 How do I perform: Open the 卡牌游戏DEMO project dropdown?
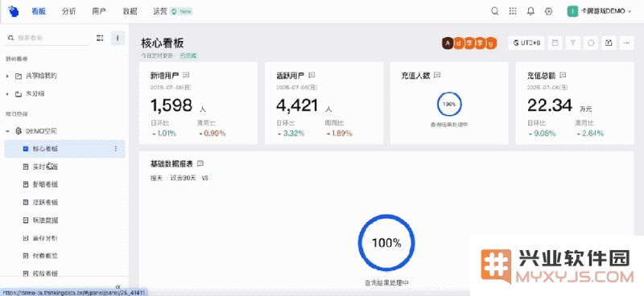click(x=599, y=11)
